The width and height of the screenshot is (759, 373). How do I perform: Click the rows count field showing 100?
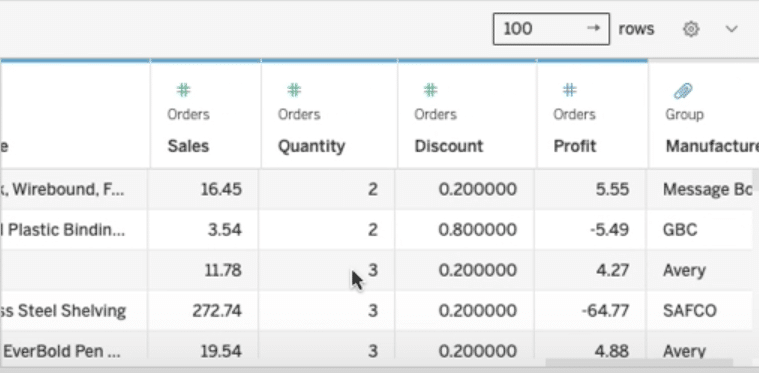click(551, 29)
